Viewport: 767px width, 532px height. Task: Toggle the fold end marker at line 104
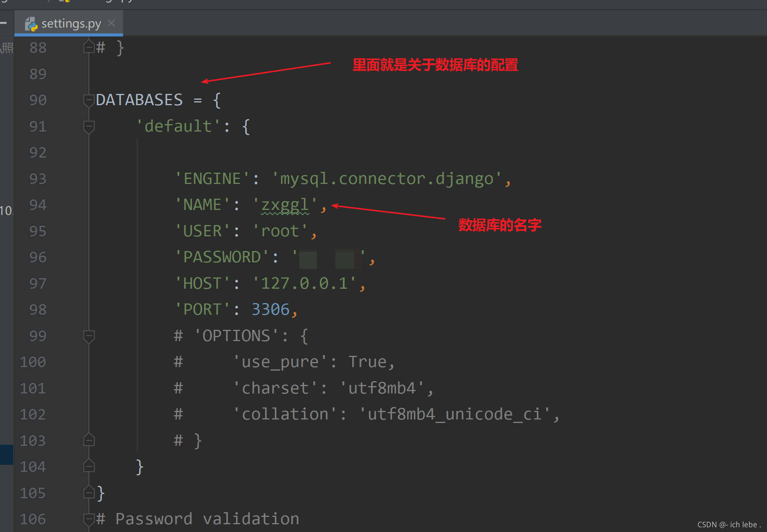coord(89,466)
